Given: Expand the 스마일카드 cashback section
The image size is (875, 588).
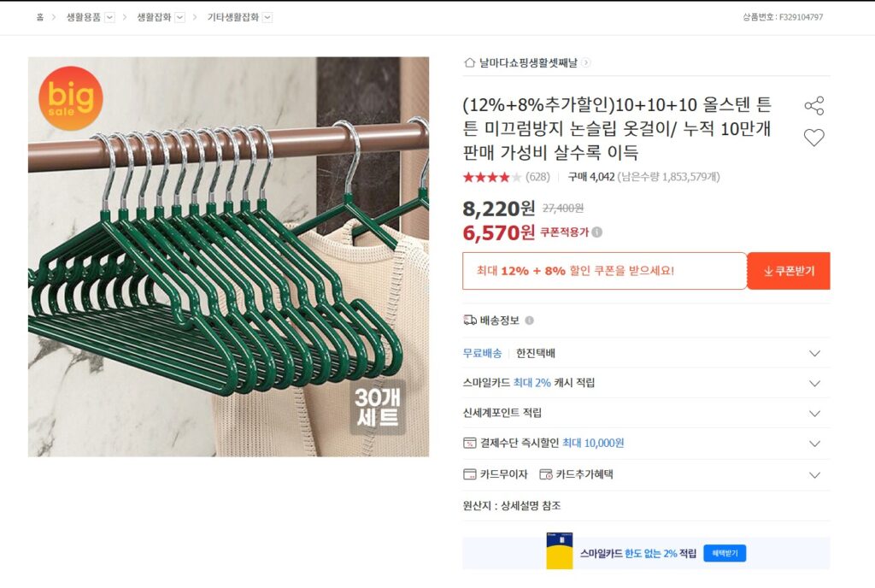Looking at the screenshot, I should pos(813,383).
